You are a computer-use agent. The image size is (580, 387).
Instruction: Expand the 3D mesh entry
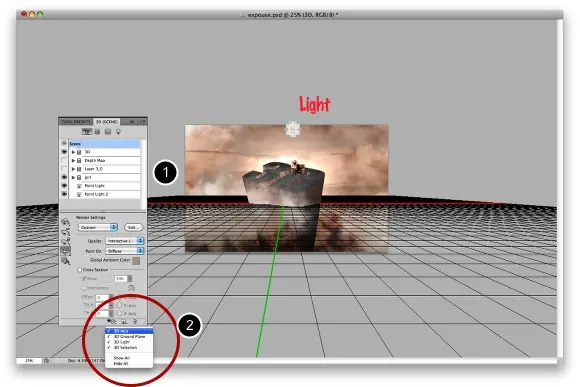73,152
